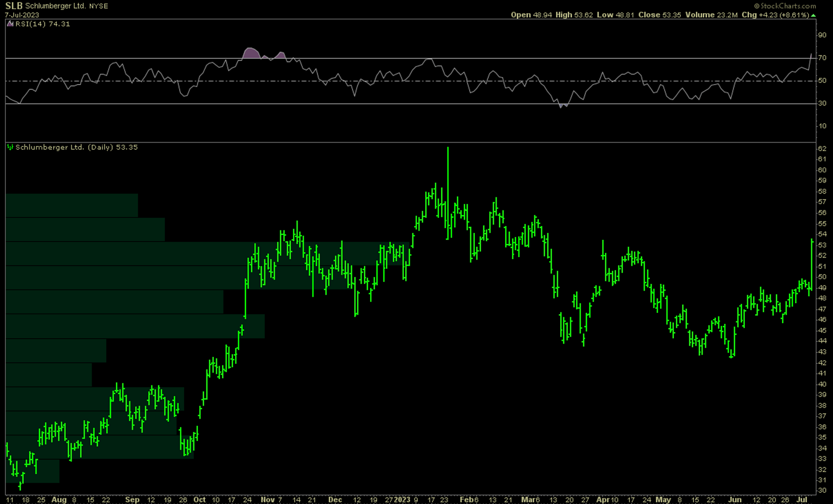Click the Jun label on date axis
833x504 pixels.
735,500
